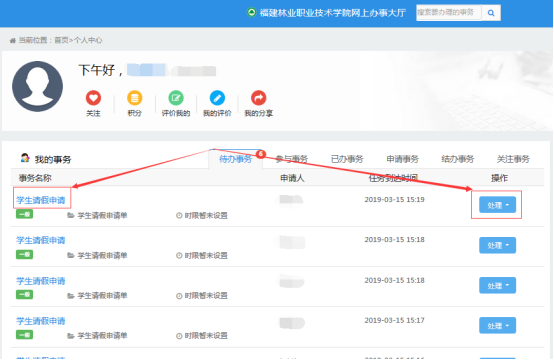Click the red heart 关注 icon
Image resolution: width=554 pixels, height=360 pixels.
93,98
